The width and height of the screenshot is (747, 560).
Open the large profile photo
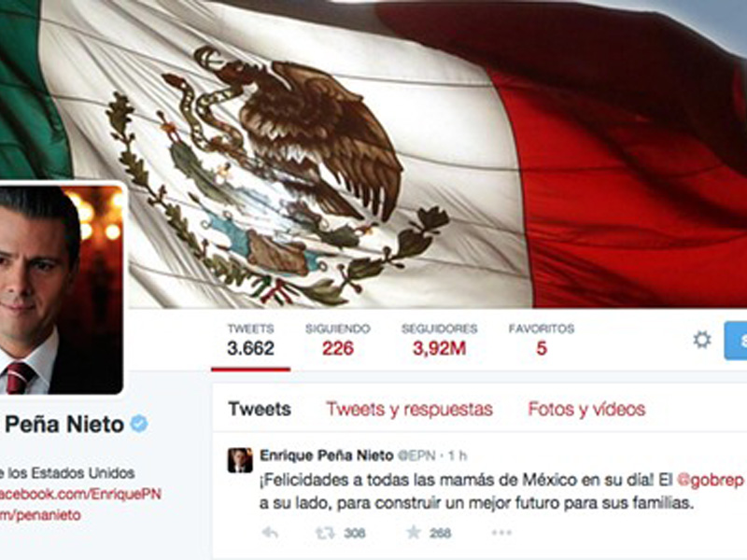[x=61, y=289]
